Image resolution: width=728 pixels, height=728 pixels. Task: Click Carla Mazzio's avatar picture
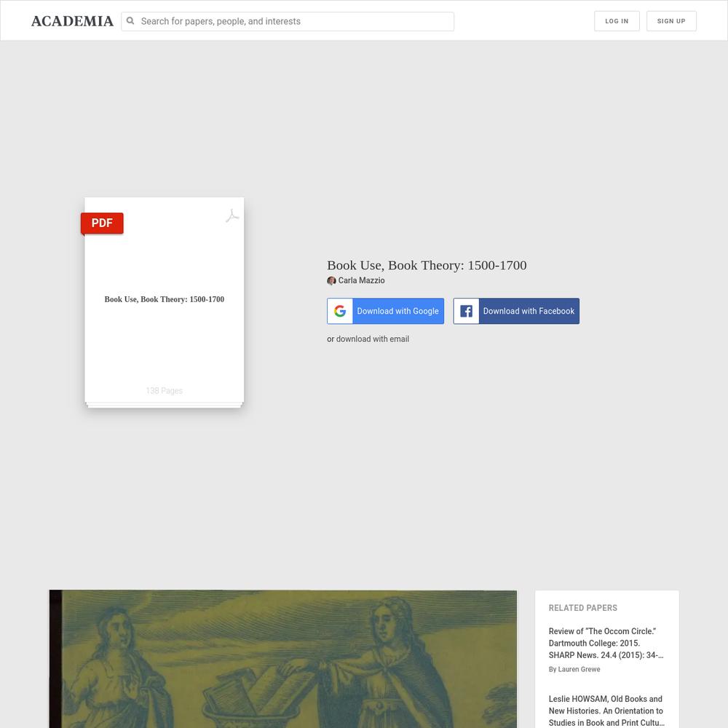pos(331,280)
